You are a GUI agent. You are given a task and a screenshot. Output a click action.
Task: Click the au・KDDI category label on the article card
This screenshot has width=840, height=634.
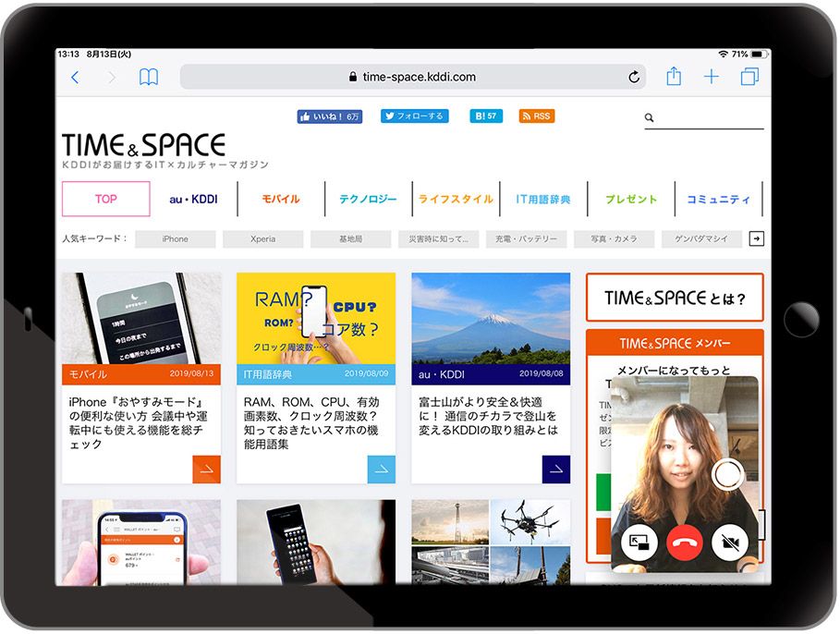point(442,374)
